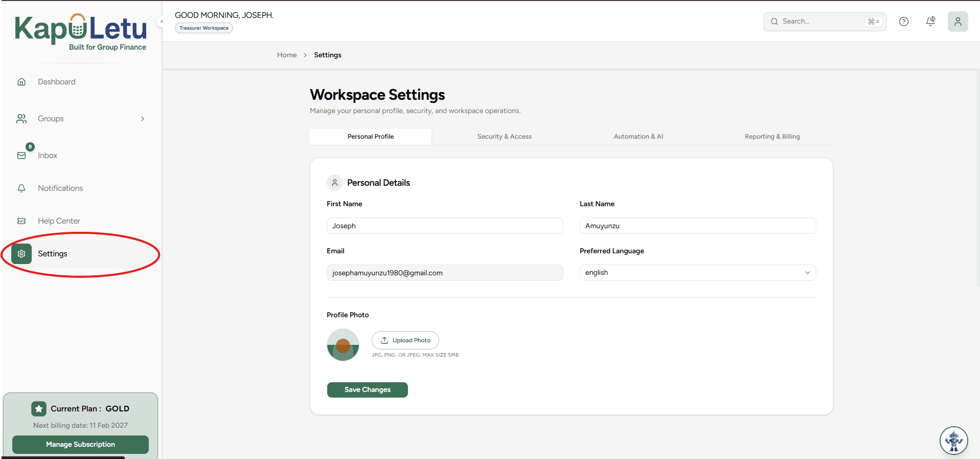Focus the Search field
The image size is (980, 459).
825,21
